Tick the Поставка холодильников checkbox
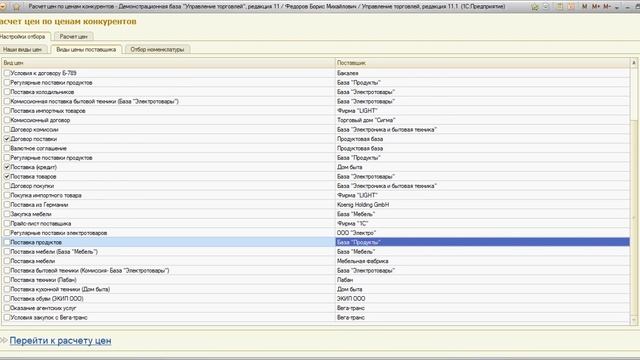640x360 pixels. (x=7, y=92)
